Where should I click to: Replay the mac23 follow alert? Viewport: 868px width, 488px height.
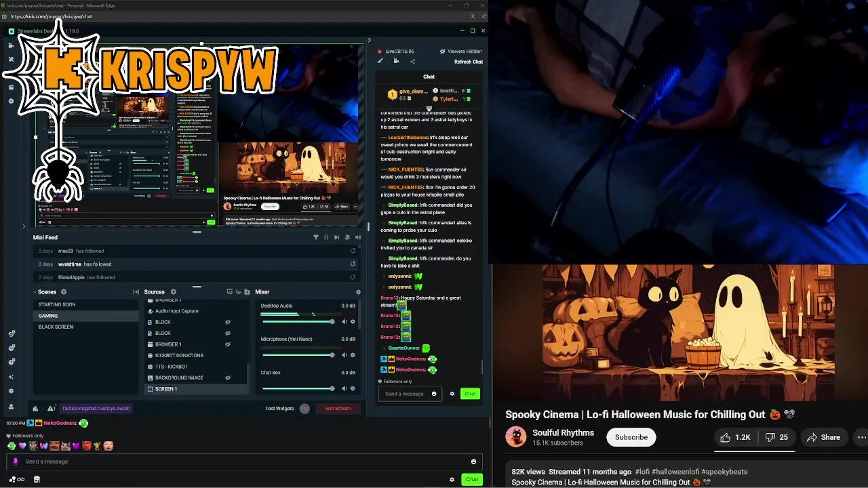(x=353, y=251)
